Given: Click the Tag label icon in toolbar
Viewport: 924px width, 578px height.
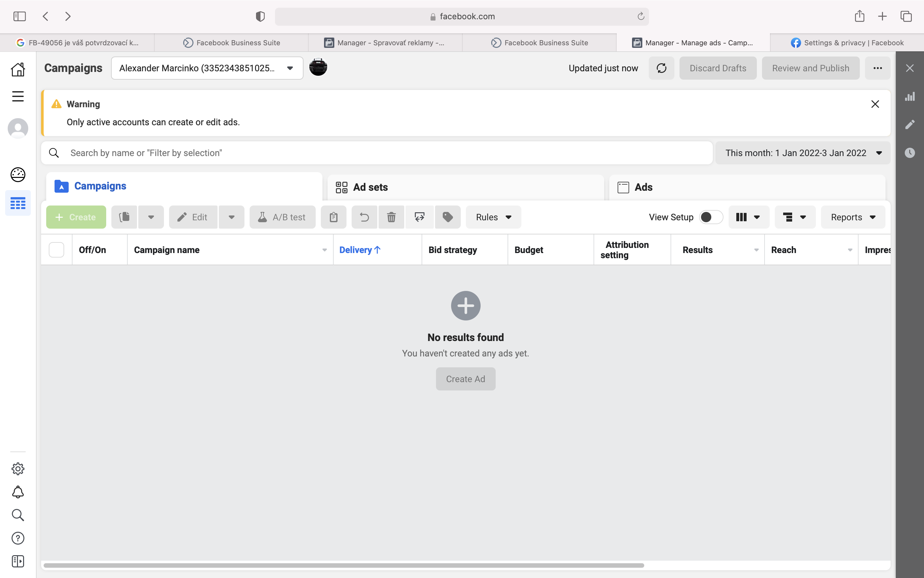Looking at the screenshot, I should pos(448,217).
